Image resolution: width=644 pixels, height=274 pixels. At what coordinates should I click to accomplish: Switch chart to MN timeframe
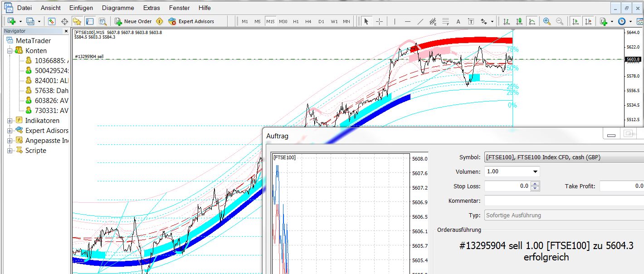346,21
